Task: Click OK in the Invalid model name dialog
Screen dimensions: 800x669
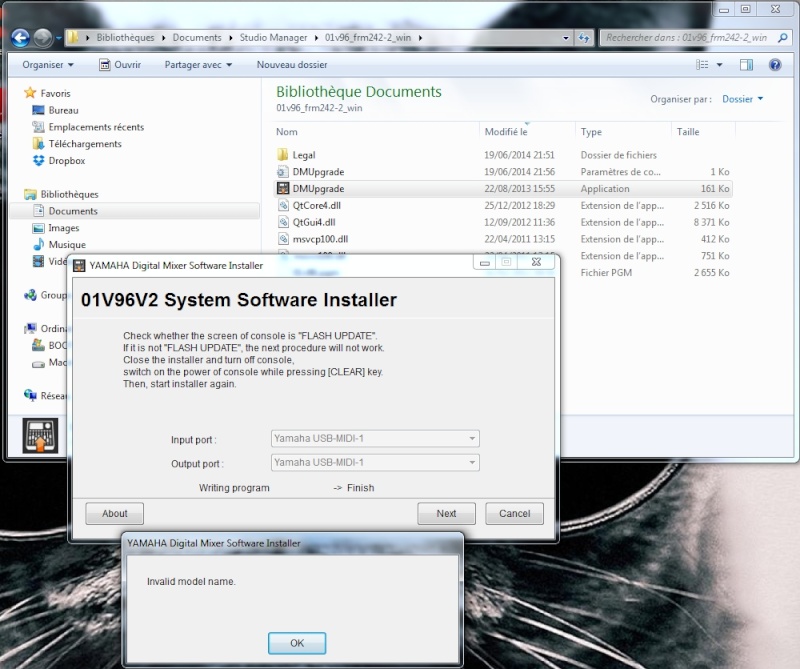Action: (x=297, y=643)
